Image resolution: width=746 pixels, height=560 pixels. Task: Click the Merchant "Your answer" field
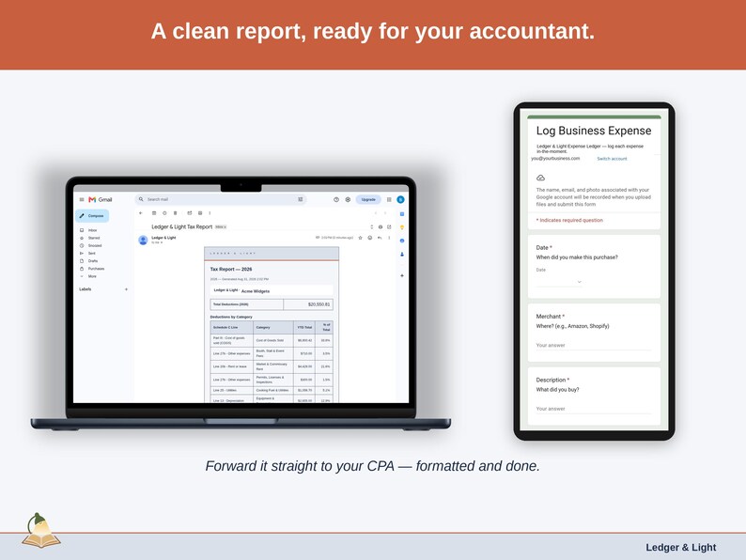593,346
